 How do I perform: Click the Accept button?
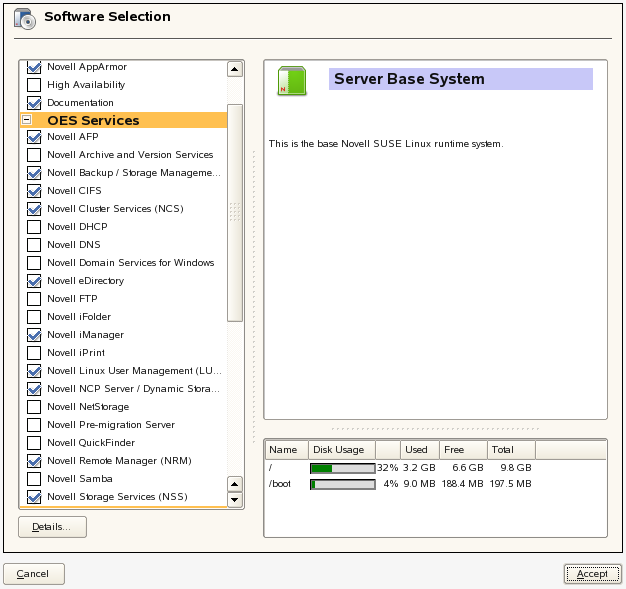pos(592,574)
